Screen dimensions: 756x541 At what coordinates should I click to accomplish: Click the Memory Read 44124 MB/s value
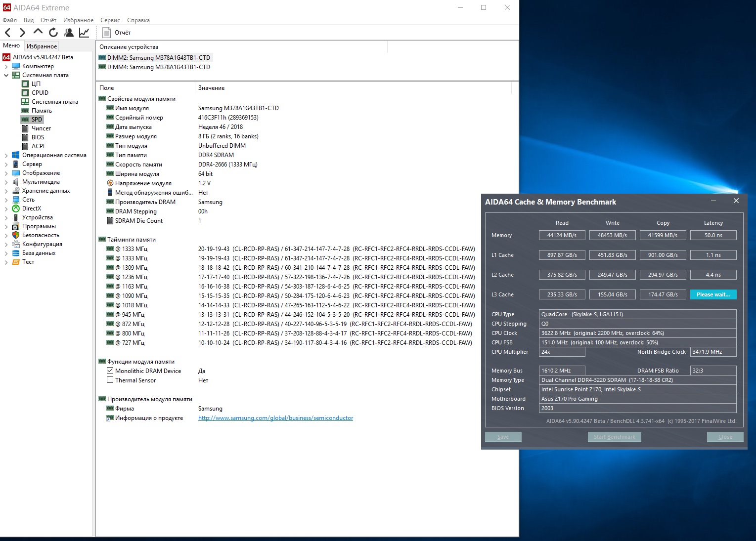(x=562, y=235)
